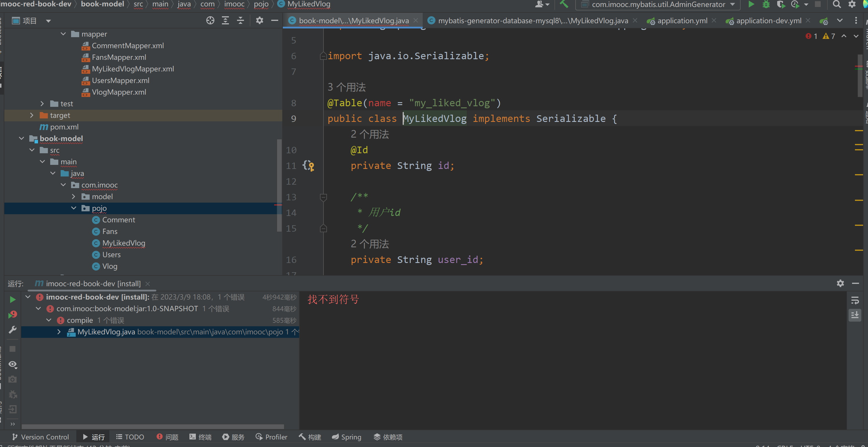Open application.yml editor tab

coord(682,21)
